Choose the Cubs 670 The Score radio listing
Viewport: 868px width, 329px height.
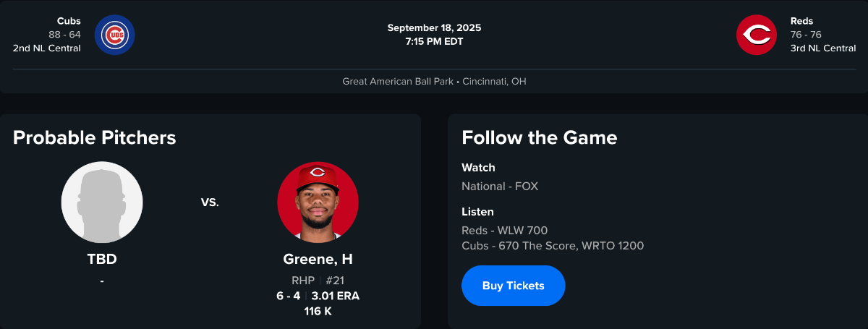tap(553, 246)
